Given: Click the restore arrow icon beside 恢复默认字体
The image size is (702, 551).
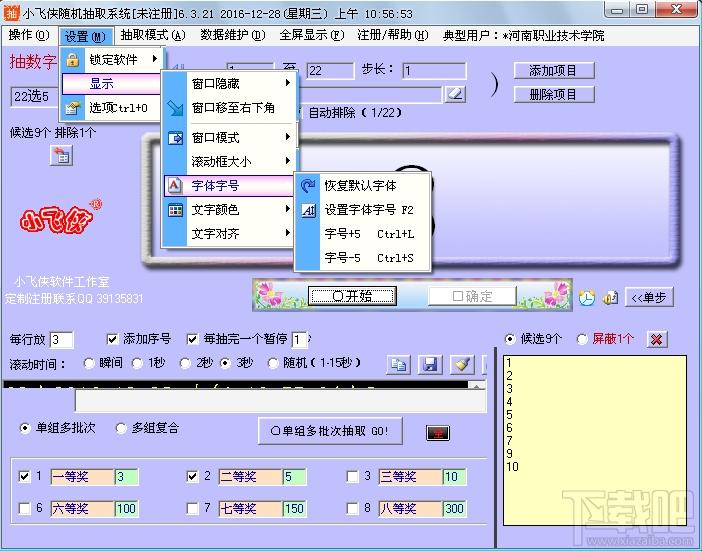Looking at the screenshot, I should (x=308, y=185).
